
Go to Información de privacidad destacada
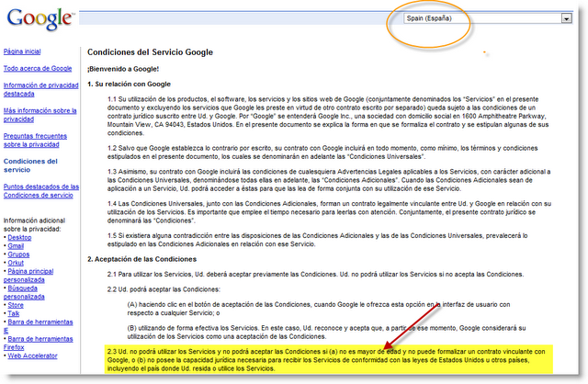(x=40, y=90)
